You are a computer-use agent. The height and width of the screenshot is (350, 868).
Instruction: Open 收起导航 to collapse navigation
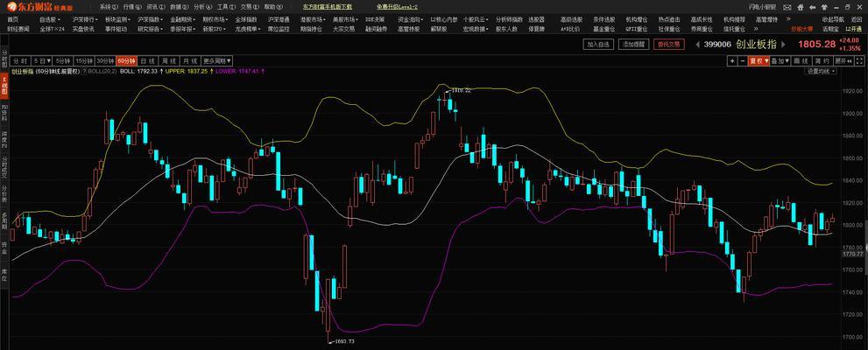[x=833, y=19]
